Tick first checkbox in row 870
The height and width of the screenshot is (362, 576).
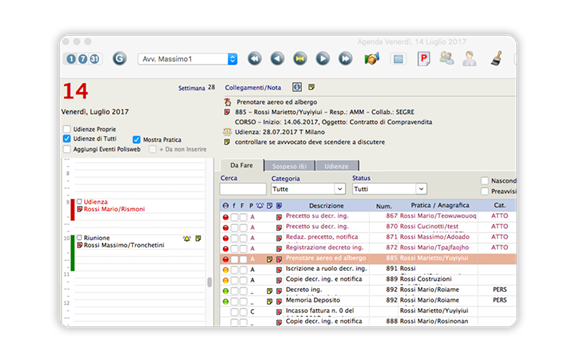coord(234,228)
